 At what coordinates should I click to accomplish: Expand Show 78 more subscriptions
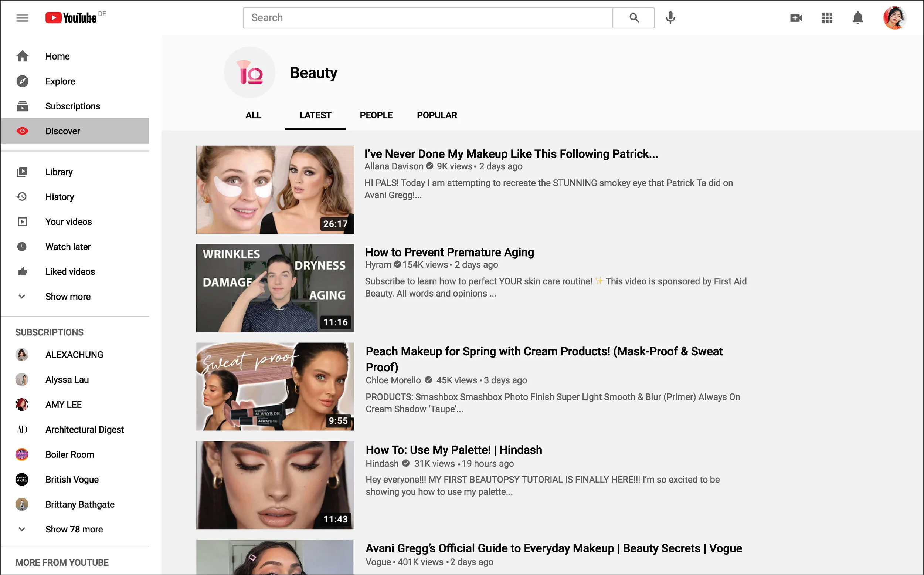(74, 530)
